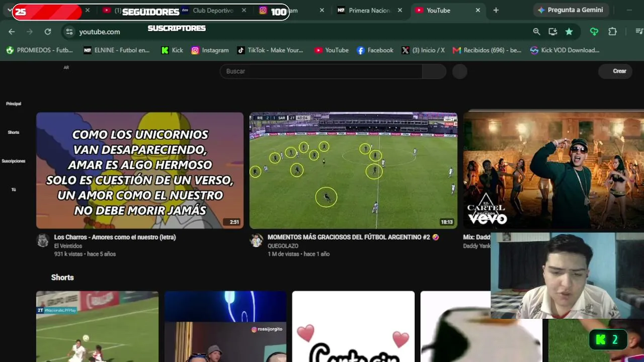Open the Gmail Recibidos bookmark
This screenshot has height=362, width=644.
click(x=487, y=50)
